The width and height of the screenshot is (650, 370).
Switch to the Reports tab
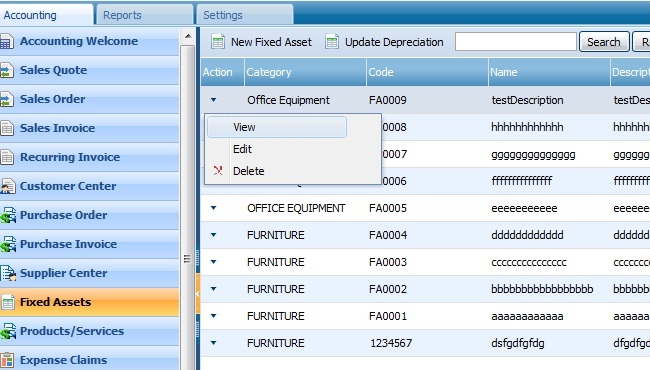pyautogui.click(x=144, y=15)
